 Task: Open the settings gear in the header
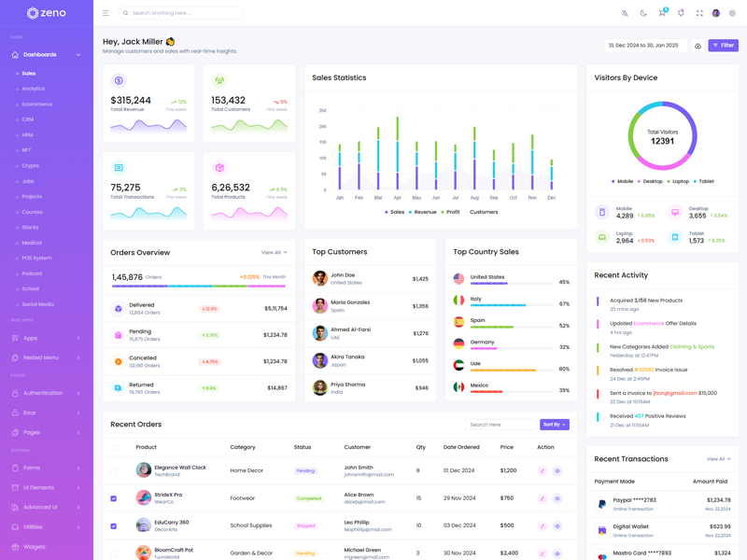point(732,13)
